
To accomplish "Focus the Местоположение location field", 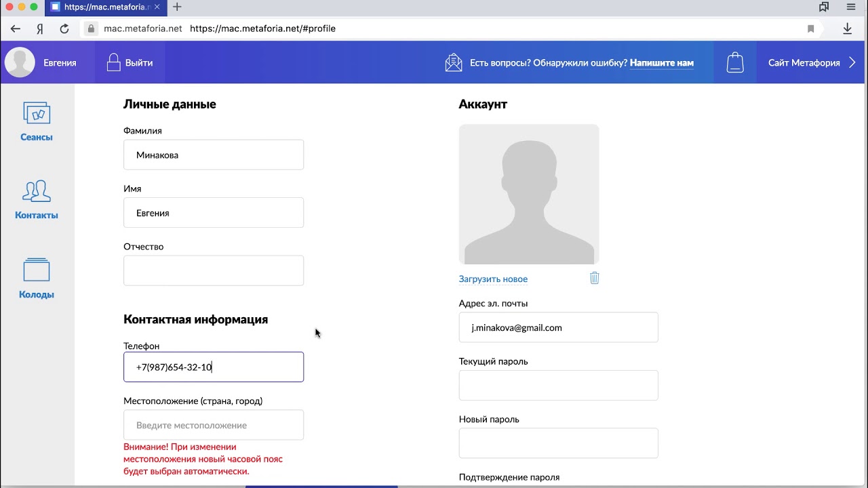I will pyautogui.click(x=214, y=425).
